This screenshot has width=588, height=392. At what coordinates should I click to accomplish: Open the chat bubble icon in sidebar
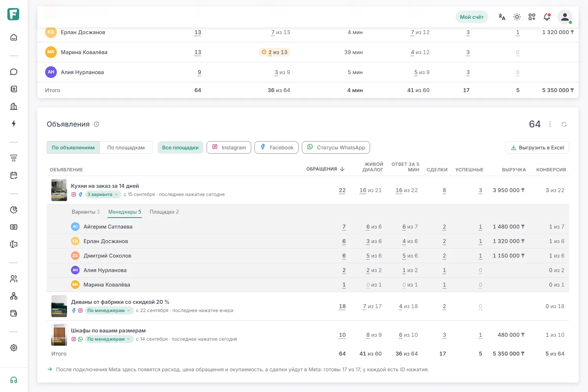click(14, 72)
